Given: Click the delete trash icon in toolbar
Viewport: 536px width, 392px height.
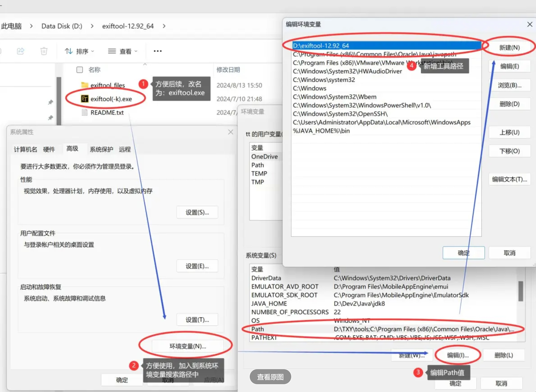Looking at the screenshot, I should pos(44,51).
